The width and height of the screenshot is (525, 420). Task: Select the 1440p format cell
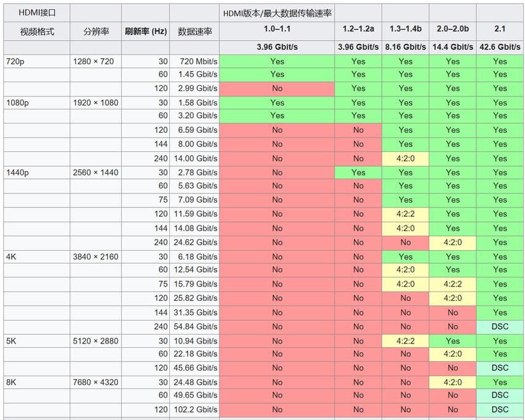(x=37, y=173)
